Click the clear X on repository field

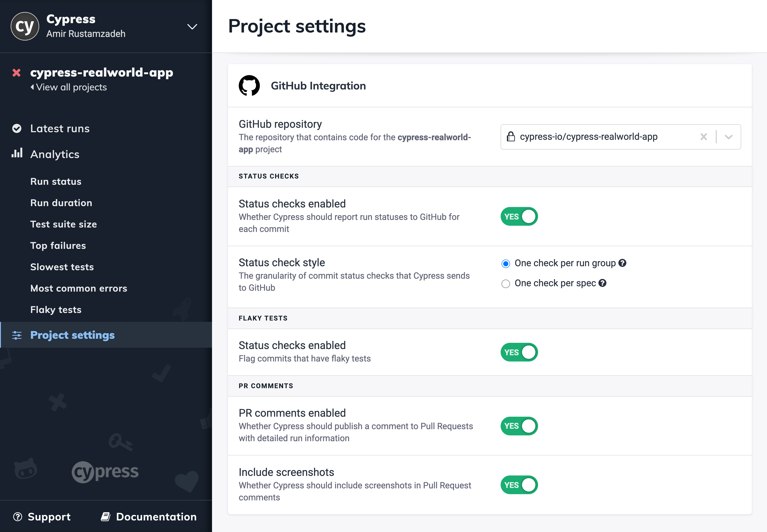pos(704,136)
